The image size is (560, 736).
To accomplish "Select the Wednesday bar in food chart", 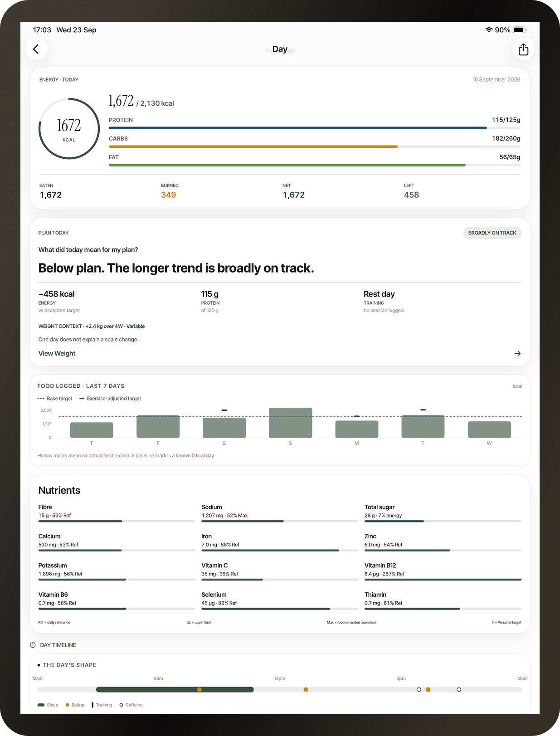I will 489,429.
